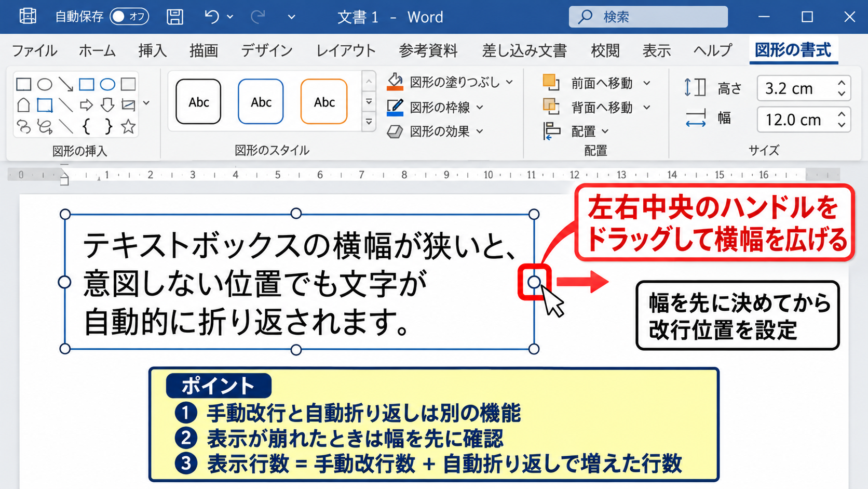Switch to the 挿入 tab
The image size is (868, 489).
click(153, 50)
